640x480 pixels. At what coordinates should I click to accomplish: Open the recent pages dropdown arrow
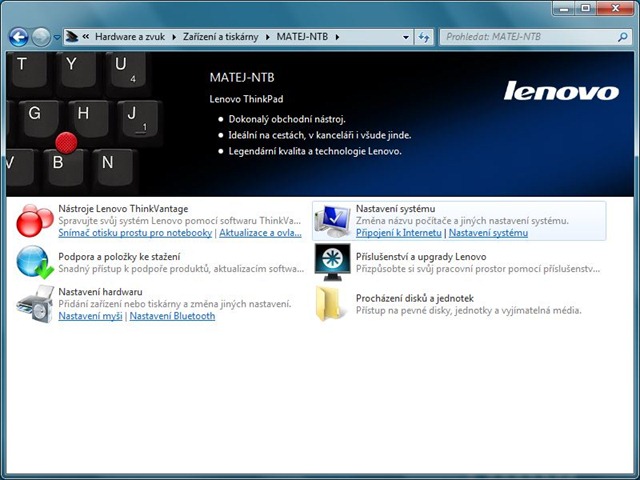point(58,37)
